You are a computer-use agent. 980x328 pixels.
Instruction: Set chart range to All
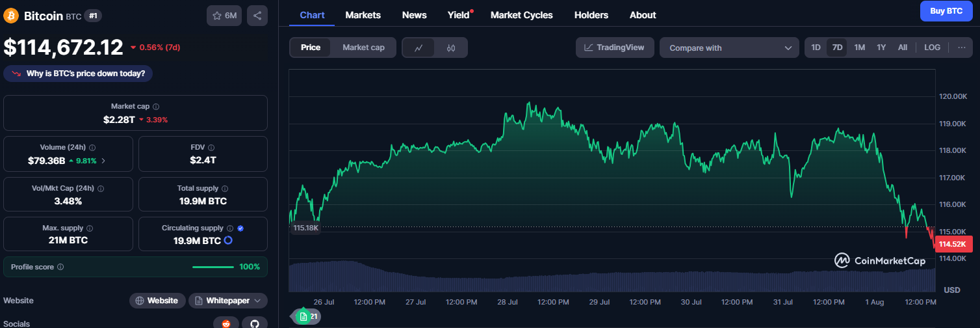903,48
